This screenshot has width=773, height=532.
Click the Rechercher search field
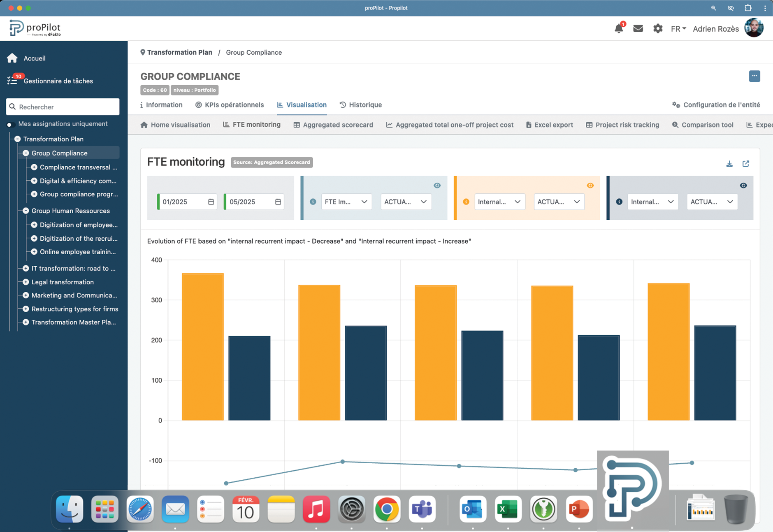[63, 107]
